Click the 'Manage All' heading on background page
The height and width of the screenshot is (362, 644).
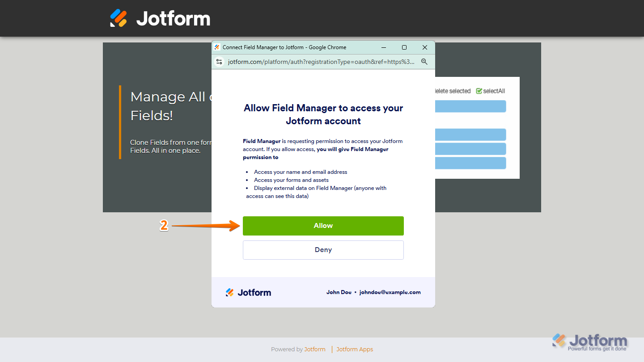(170, 106)
